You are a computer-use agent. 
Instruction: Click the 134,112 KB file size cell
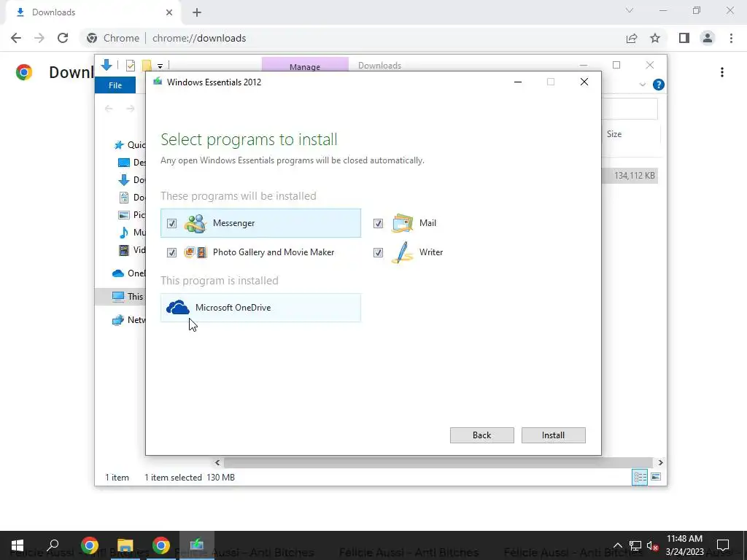tap(634, 176)
